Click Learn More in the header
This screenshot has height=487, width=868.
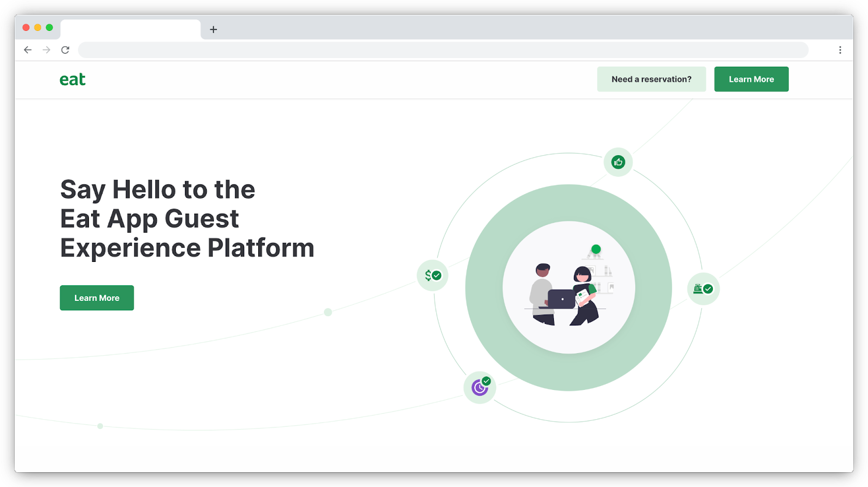point(751,79)
